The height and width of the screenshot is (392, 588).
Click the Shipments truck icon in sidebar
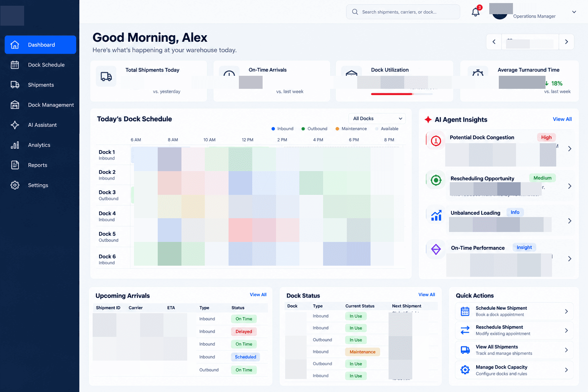pos(15,85)
